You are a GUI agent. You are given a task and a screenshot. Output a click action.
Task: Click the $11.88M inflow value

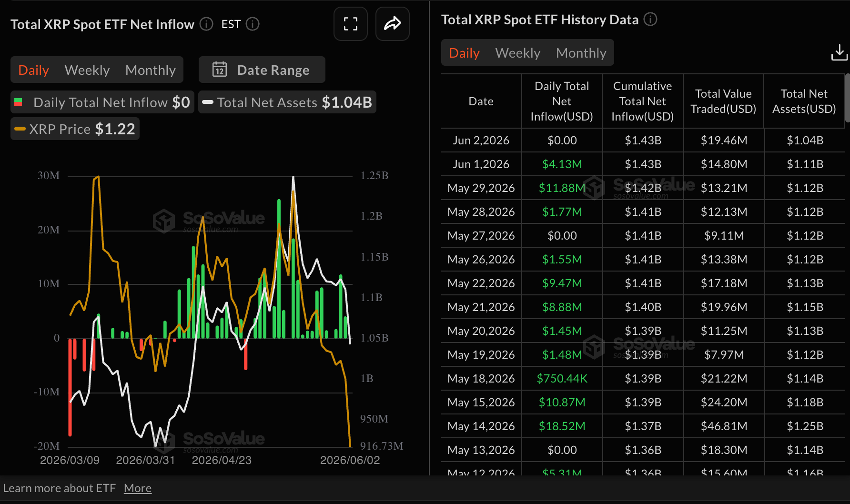pos(562,188)
